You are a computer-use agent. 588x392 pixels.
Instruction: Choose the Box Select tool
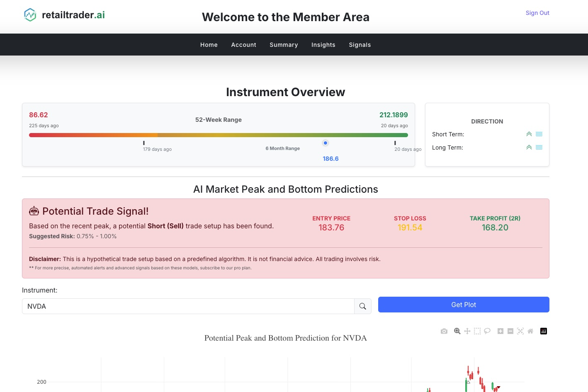477,331
